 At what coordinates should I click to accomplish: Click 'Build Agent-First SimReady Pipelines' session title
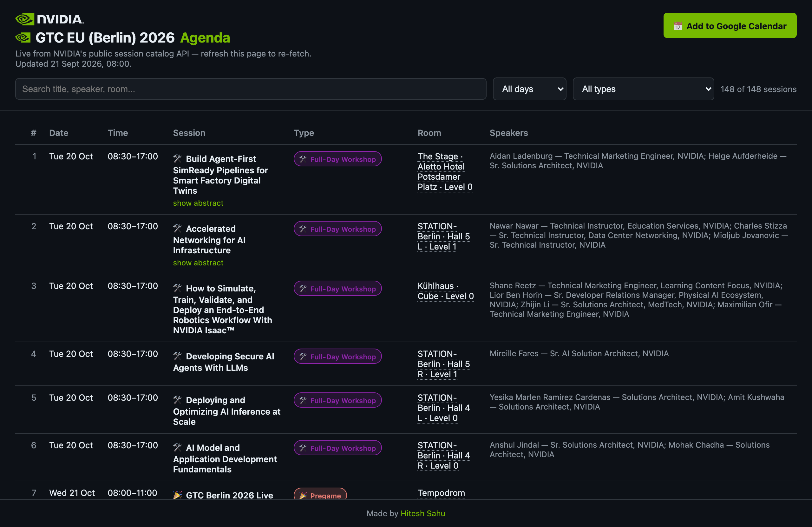[220, 175]
